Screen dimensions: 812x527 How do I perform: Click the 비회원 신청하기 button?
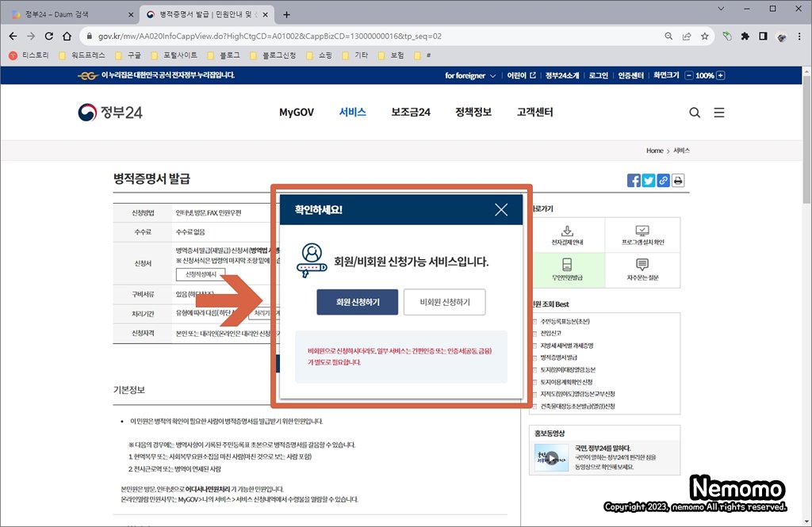[x=445, y=302]
